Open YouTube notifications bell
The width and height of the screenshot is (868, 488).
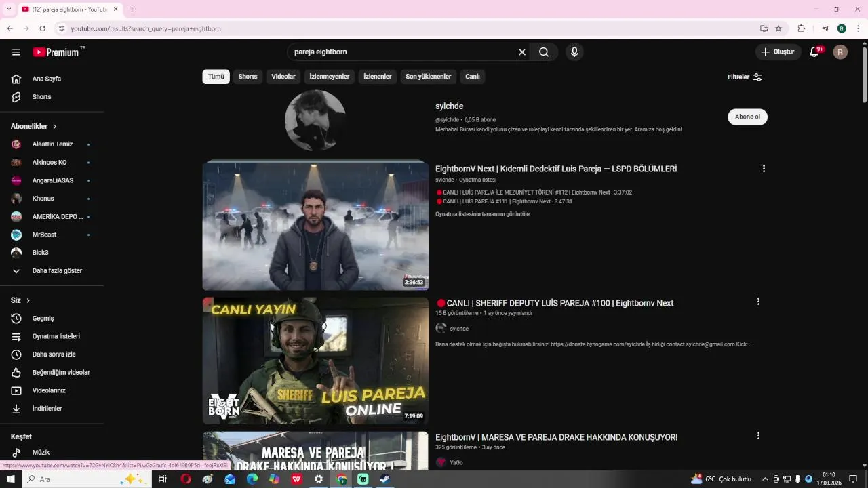[815, 52]
